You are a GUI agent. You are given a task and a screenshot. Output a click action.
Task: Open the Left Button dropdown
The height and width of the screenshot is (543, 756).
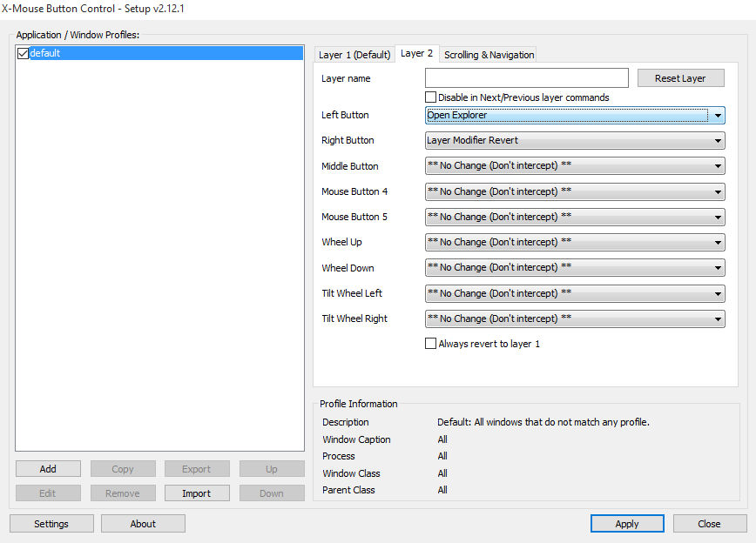pyautogui.click(x=575, y=115)
